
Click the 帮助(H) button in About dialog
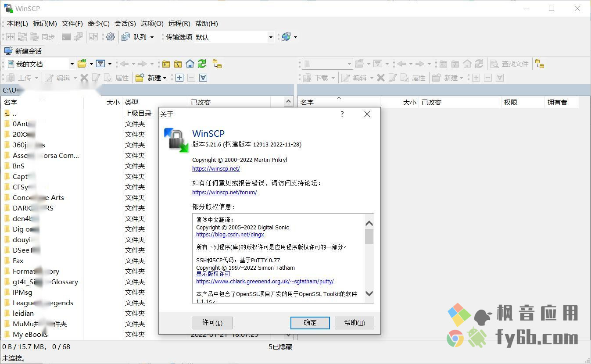(x=355, y=323)
